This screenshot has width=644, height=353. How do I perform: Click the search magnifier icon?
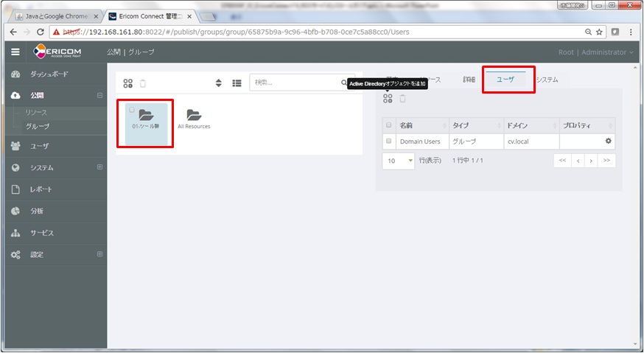344,83
